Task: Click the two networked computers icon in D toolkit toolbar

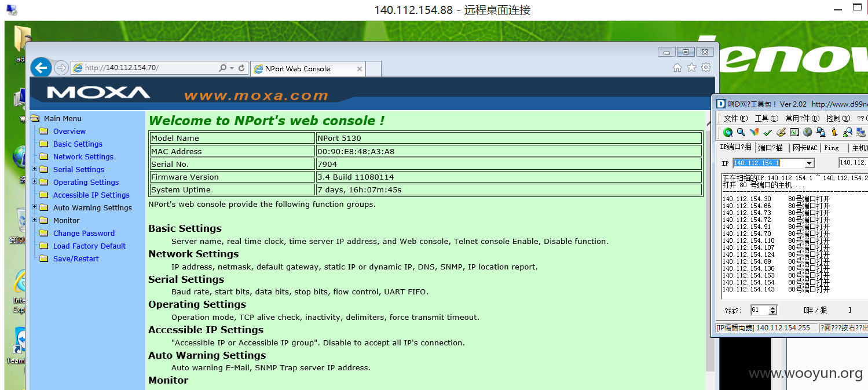Action: point(821,133)
